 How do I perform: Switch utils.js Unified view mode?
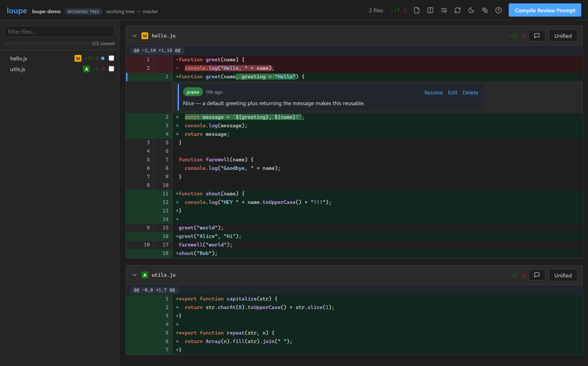tap(563, 275)
